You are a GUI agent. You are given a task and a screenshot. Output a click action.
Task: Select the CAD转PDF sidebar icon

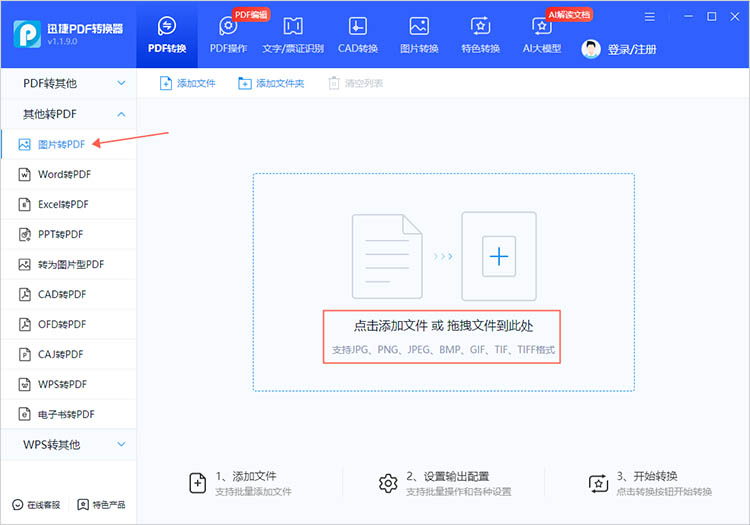coord(24,295)
